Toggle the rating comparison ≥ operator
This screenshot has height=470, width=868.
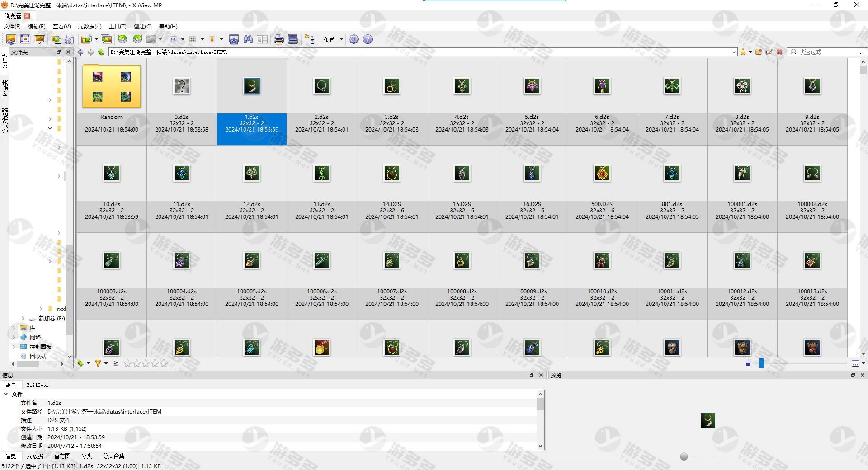[116, 363]
